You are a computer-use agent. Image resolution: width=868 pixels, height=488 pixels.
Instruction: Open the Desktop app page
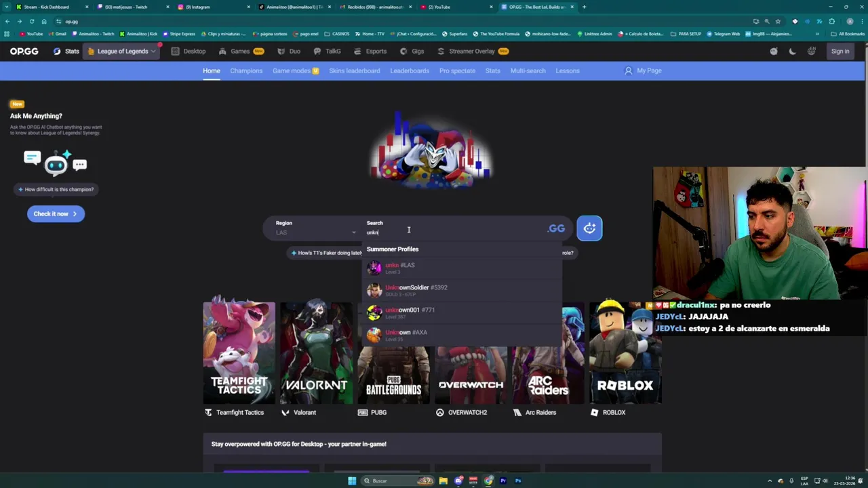pyautogui.click(x=189, y=51)
